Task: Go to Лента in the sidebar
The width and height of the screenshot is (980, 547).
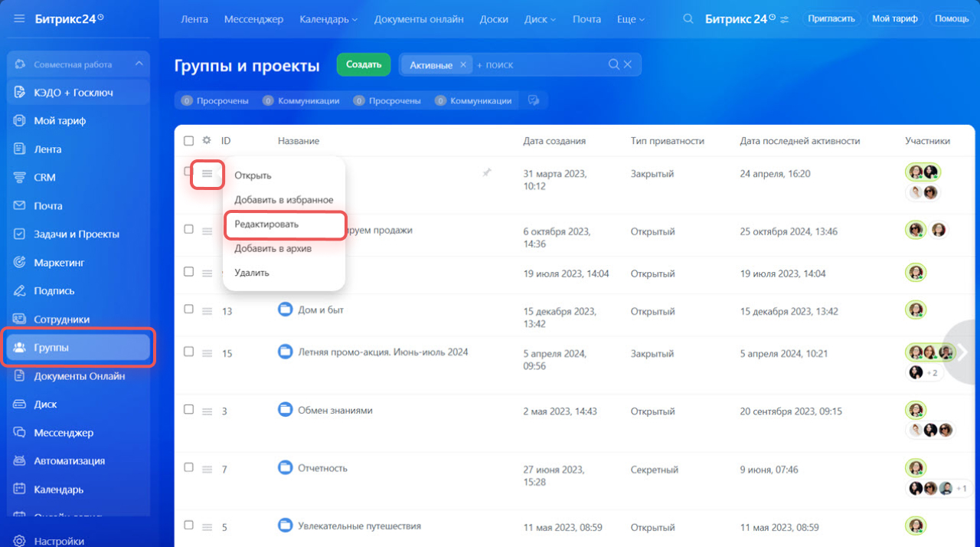Action: 78,149
